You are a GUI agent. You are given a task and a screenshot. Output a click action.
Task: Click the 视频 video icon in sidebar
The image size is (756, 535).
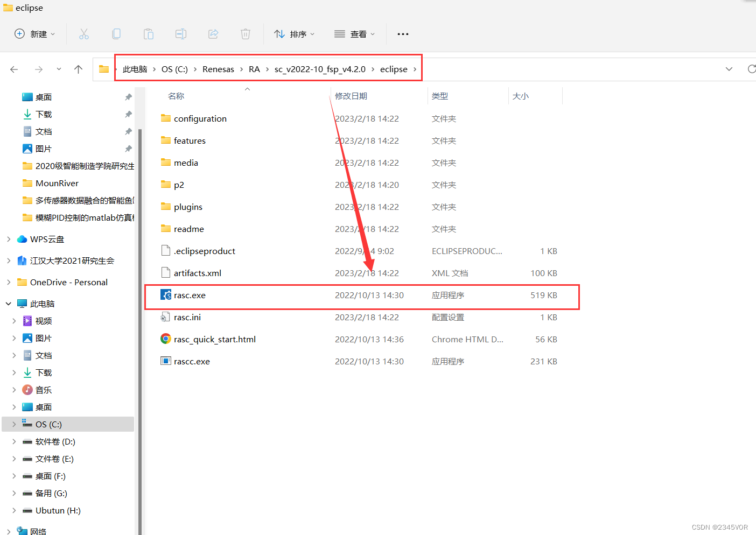coord(27,321)
